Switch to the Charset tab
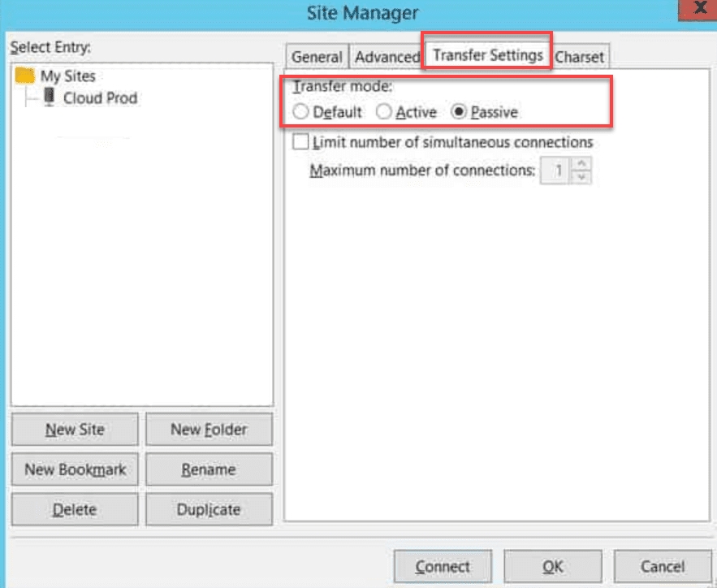Viewport: 717px width, 588px height. coord(580,56)
